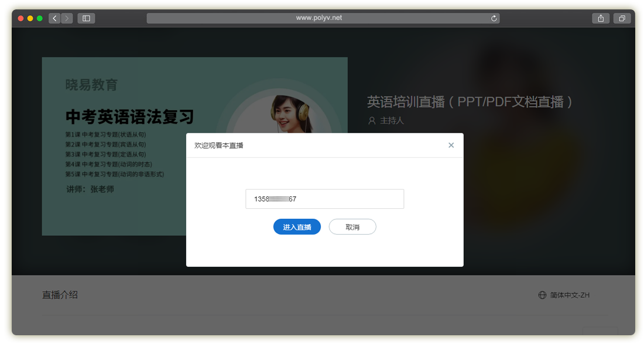This screenshot has height=344, width=644.
Task: Click the www.polyv.net address bar
Action: tap(319, 18)
